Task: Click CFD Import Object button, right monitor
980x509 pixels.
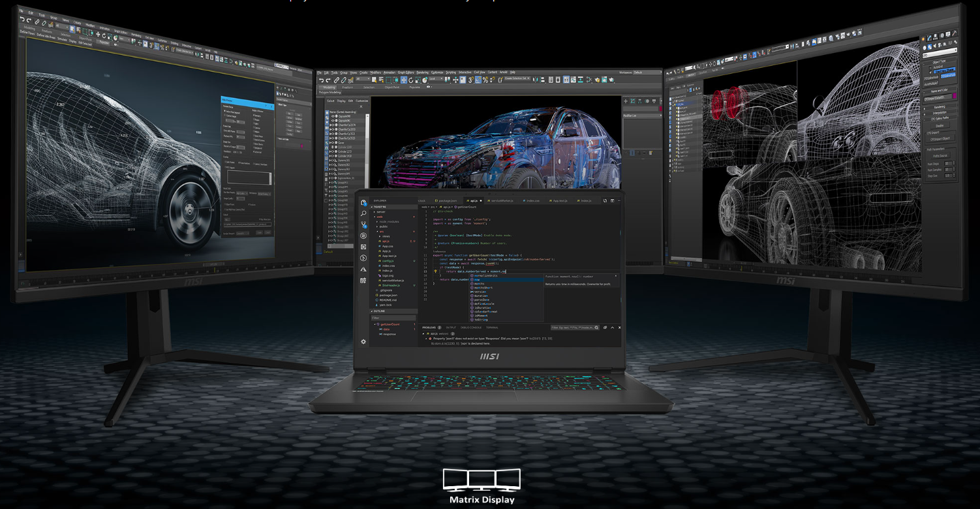Action: [x=940, y=138]
